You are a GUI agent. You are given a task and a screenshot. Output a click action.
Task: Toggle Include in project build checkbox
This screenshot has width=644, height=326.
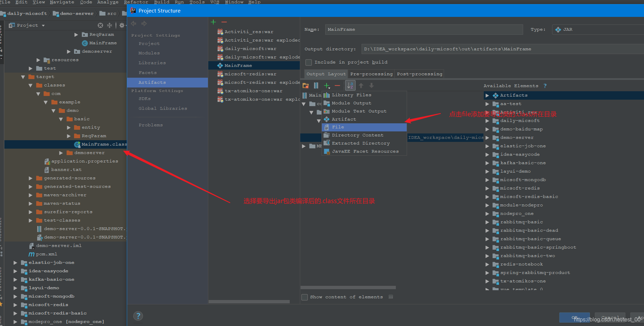tap(309, 62)
